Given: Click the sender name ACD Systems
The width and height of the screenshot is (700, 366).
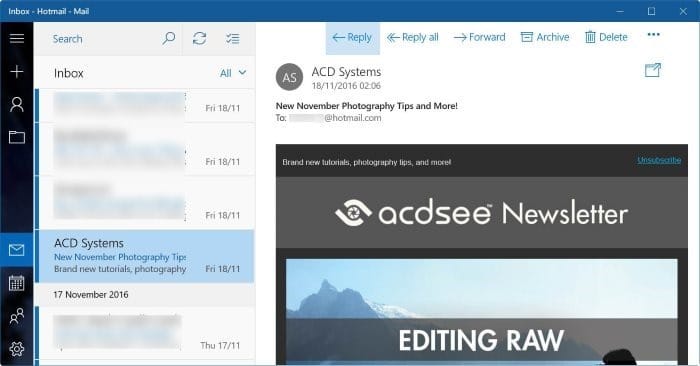Looking at the screenshot, I should (x=346, y=72).
